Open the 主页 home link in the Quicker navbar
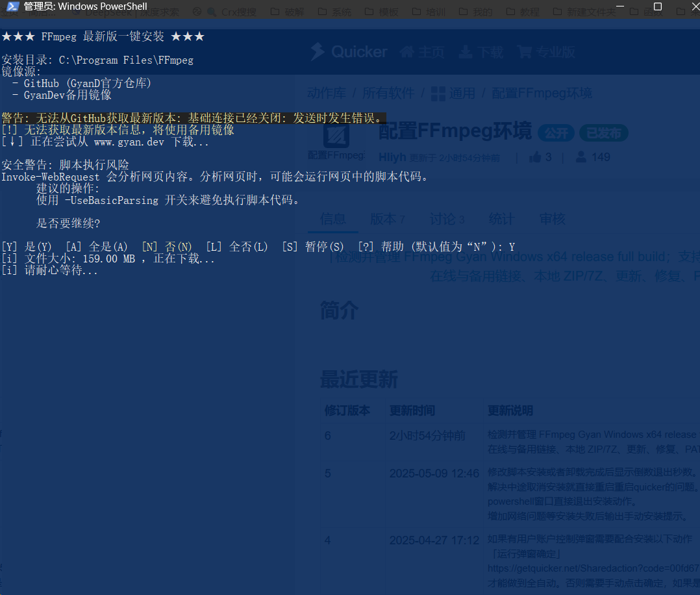 (422, 52)
